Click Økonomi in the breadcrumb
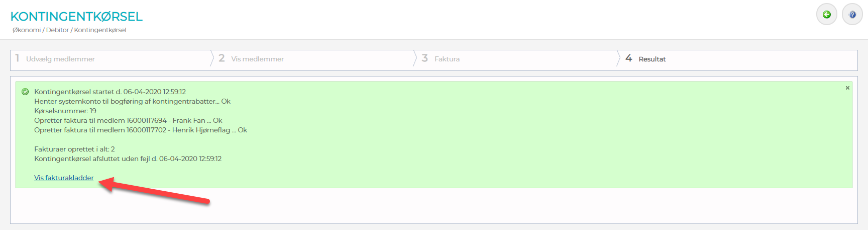This screenshot has width=868, height=230. [27, 30]
